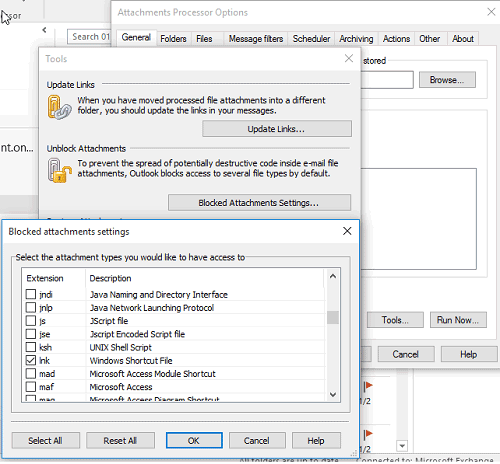Image resolution: width=500 pixels, height=464 pixels.
Task: Collapse the Outlook folder pane arrow
Action: [x=44, y=30]
